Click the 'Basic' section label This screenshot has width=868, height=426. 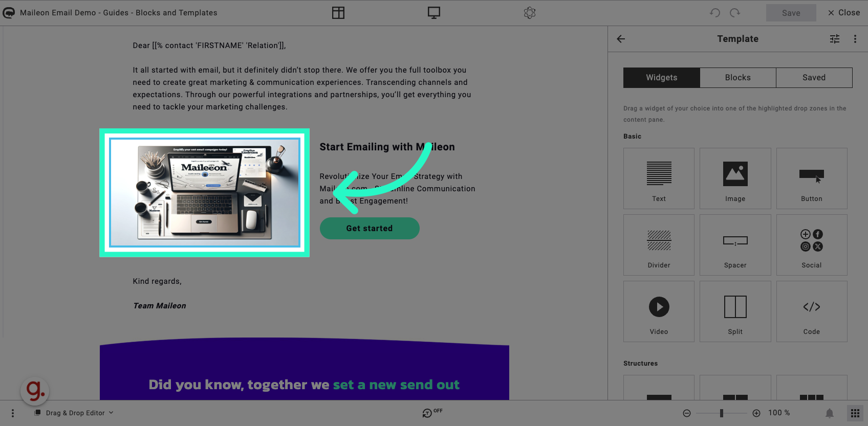pyautogui.click(x=632, y=137)
